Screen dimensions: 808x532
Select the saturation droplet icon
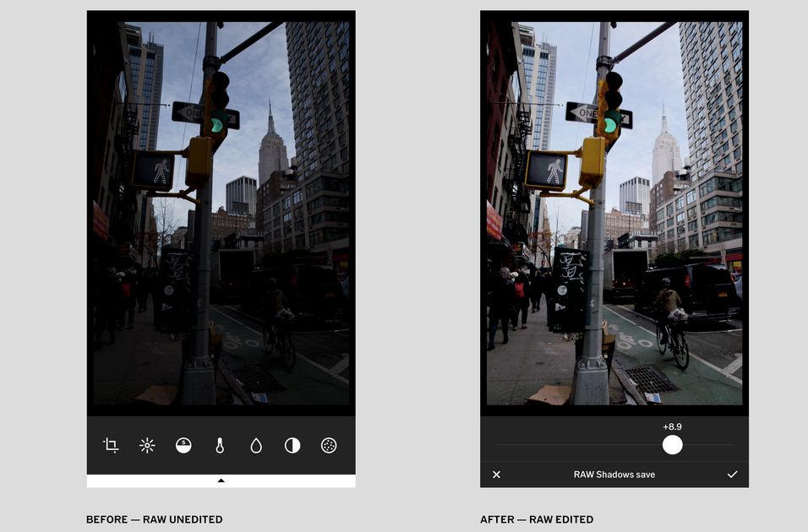coord(256,445)
